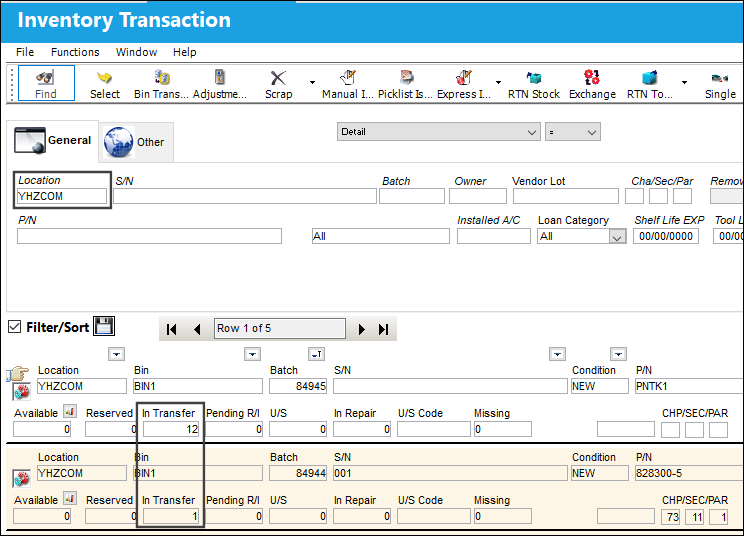The width and height of the screenshot is (744, 536).
Task: Click the Batch search input field
Action: coord(412,196)
